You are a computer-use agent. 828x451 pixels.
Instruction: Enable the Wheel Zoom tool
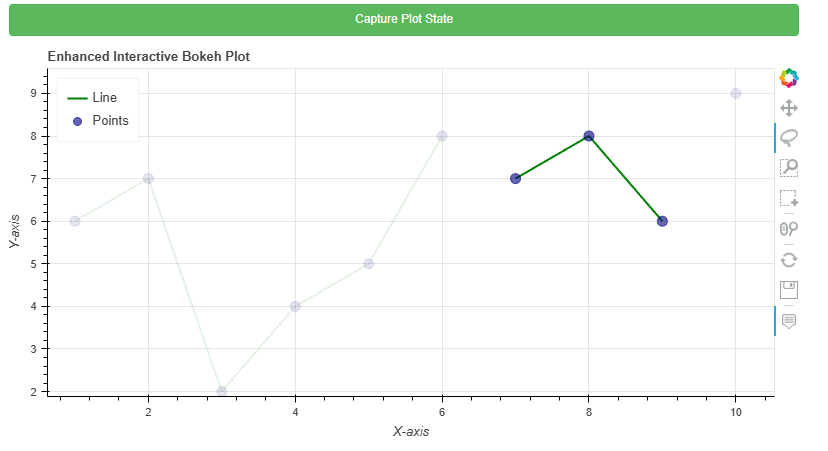pyautogui.click(x=788, y=229)
